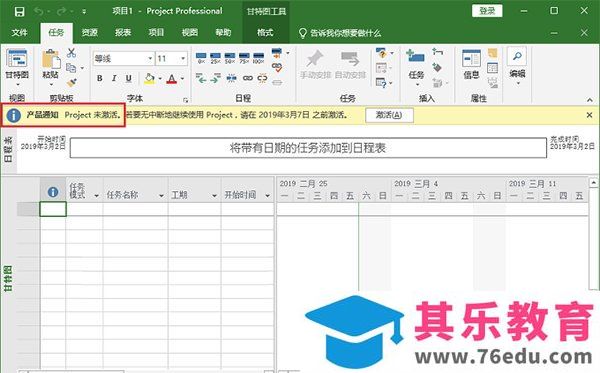Undo the last action
The width and height of the screenshot is (600, 373).
38,11
